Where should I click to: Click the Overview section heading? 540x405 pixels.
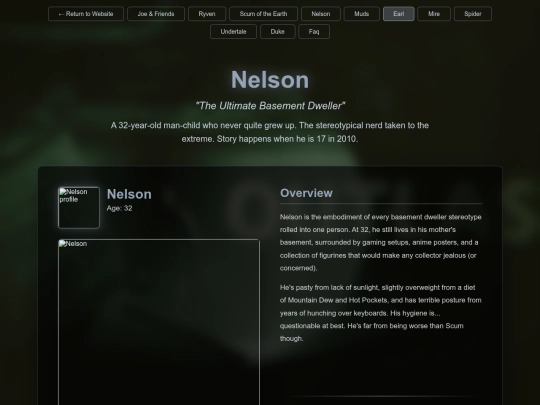pyautogui.click(x=306, y=193)
